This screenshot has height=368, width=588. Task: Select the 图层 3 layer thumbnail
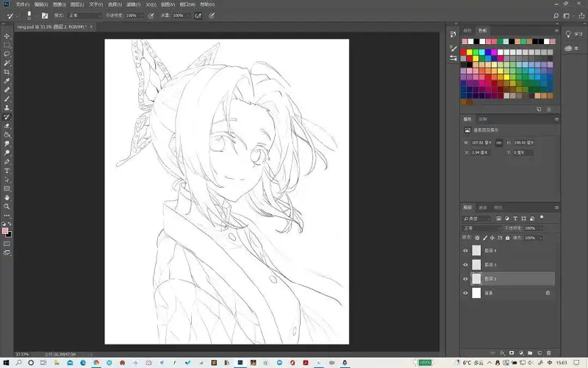[476, 265]
